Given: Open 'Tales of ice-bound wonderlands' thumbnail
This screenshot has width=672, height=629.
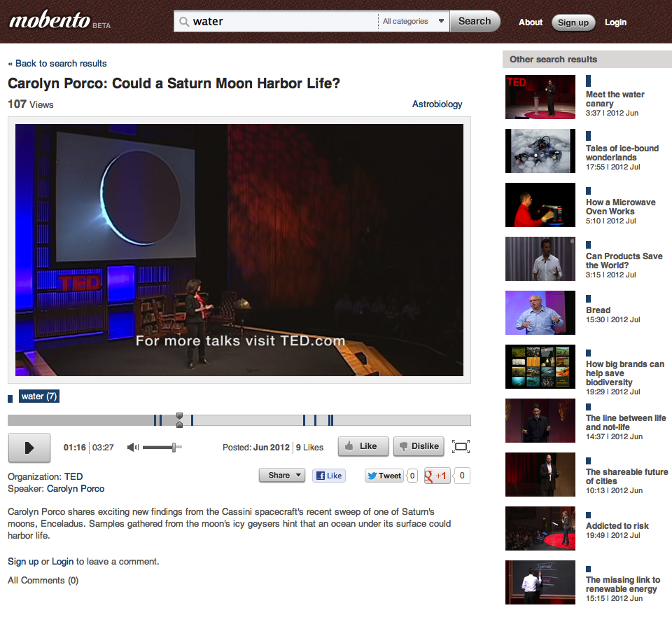Looking at the screenshot, I should pos(540,151).
